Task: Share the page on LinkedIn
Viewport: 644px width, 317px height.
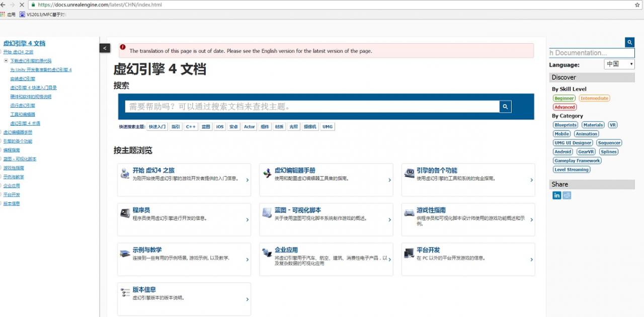Action: 557,195
